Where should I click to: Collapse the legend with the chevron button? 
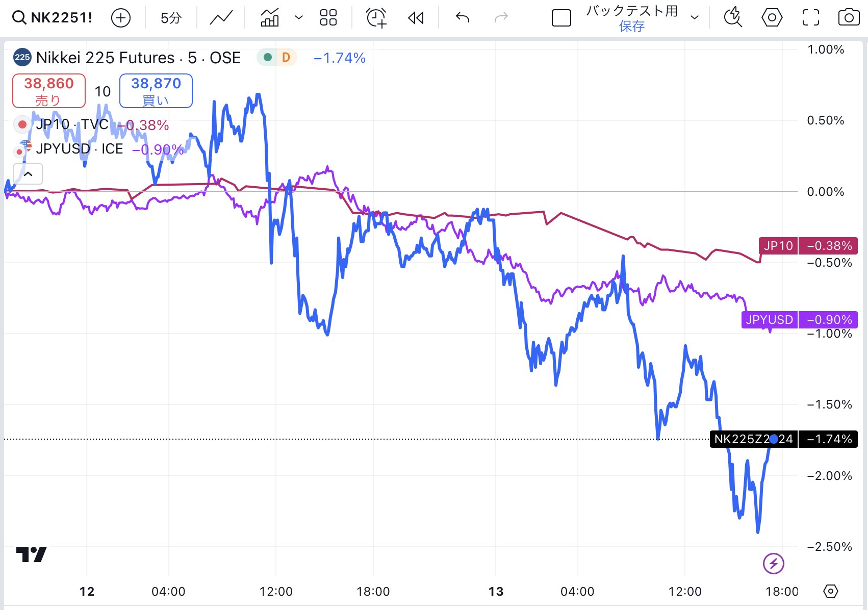tap(28, 174)
